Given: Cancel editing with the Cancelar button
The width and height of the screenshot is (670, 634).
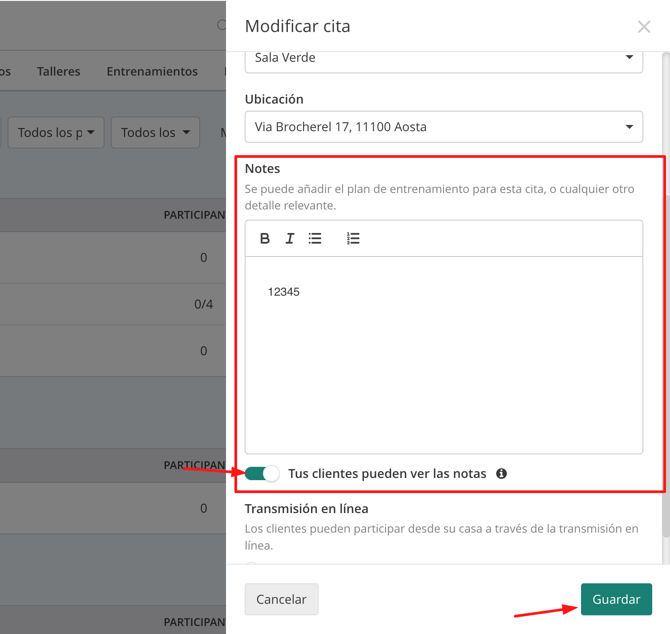Looking at the screenshot, I should (x=282, y=599).
